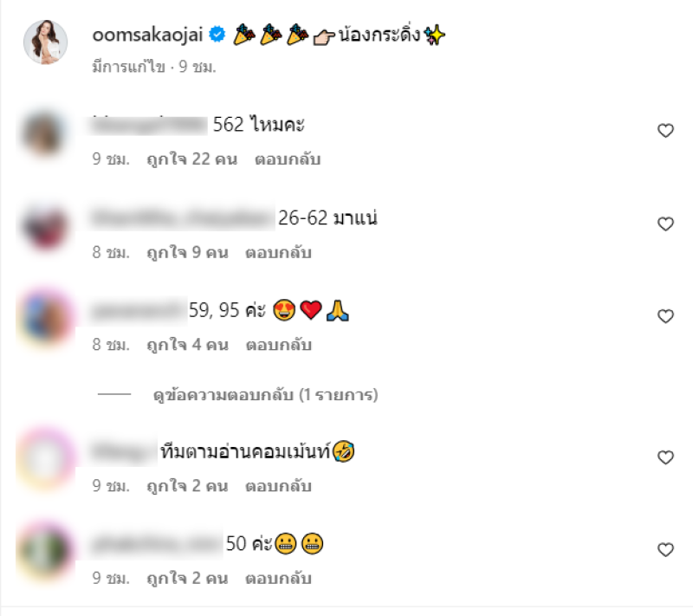Open avatar of "50 ค่ะ" commenter
Screen dimensions: 693x616
click(x=46, y=550)
